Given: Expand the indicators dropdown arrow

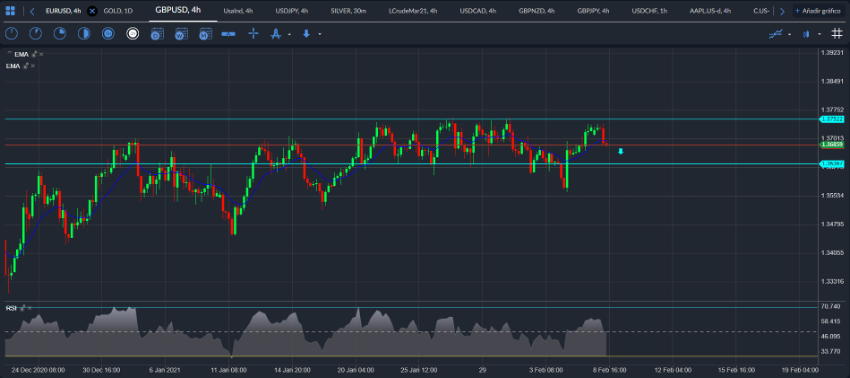Looking at the screenshot, I should (x=789, y=34).
